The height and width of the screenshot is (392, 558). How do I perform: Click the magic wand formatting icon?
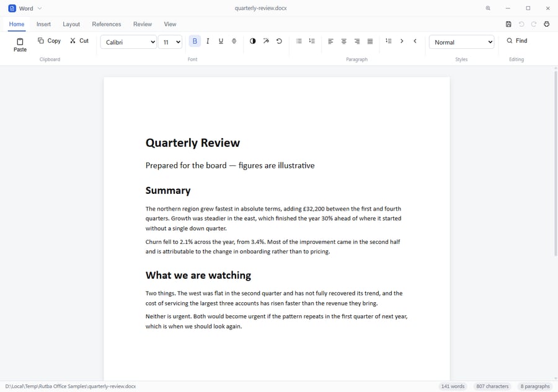[266, 41]
